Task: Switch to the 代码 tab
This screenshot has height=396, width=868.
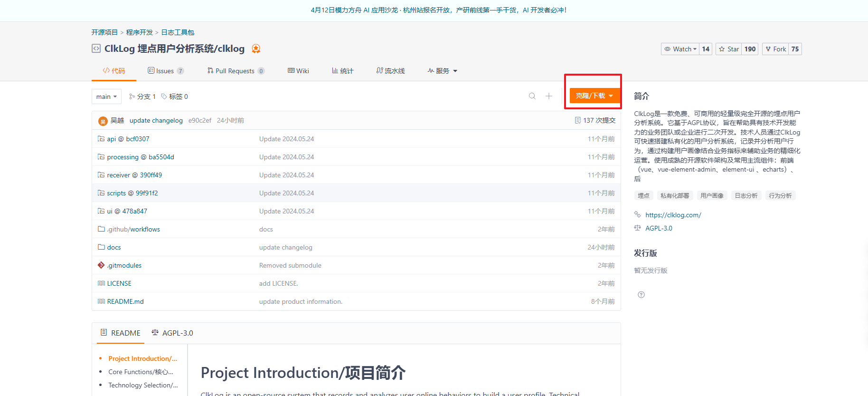Action: pos(114,71)
